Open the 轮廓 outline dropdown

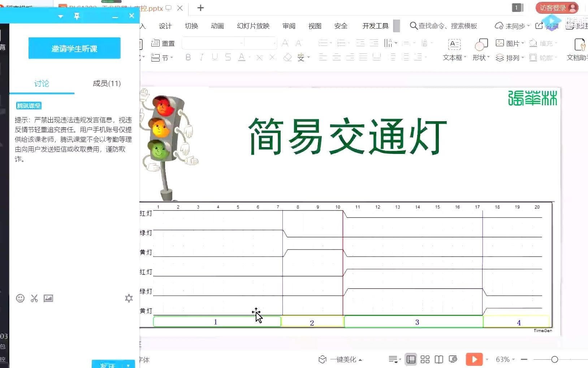pos(543,58)
